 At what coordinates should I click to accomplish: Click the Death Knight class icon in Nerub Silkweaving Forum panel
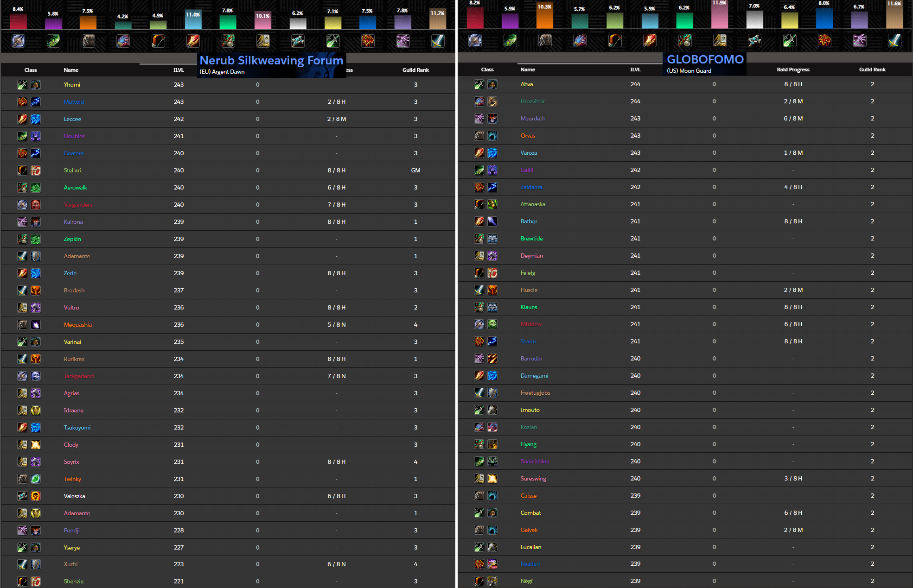pos(19,41)
